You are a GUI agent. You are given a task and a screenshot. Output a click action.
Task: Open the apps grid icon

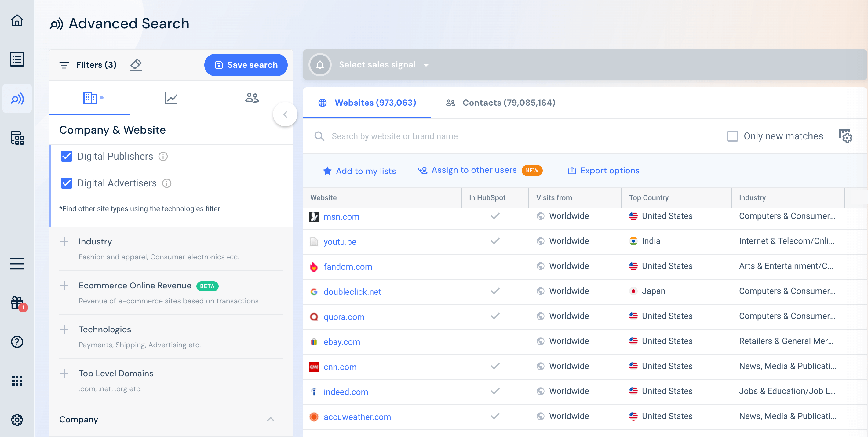[x=17, y=381]
